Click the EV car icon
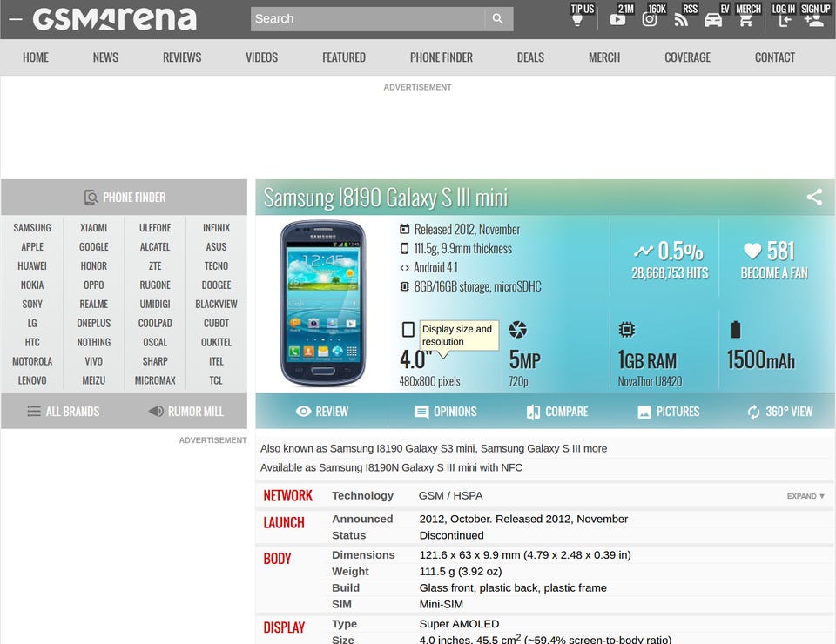The image size is (836, 644). [x=713, y=20]
